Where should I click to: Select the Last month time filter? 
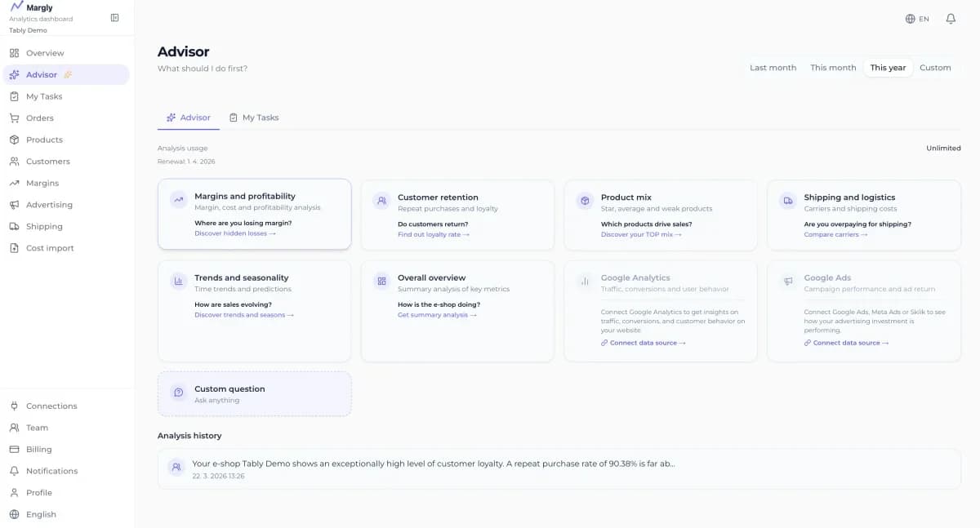click(772, 68)
